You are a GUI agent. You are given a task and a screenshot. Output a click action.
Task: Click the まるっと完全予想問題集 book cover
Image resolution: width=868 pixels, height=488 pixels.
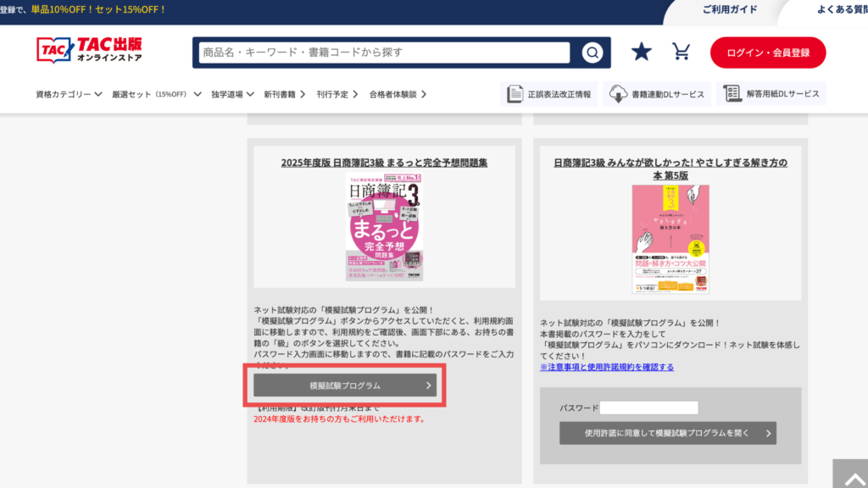(x=384, y=227)
